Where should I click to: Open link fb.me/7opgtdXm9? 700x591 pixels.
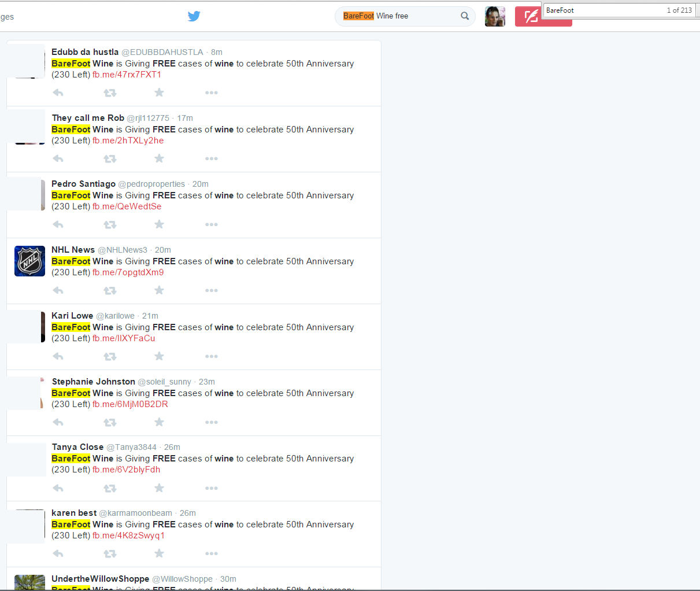coord(128,272)
